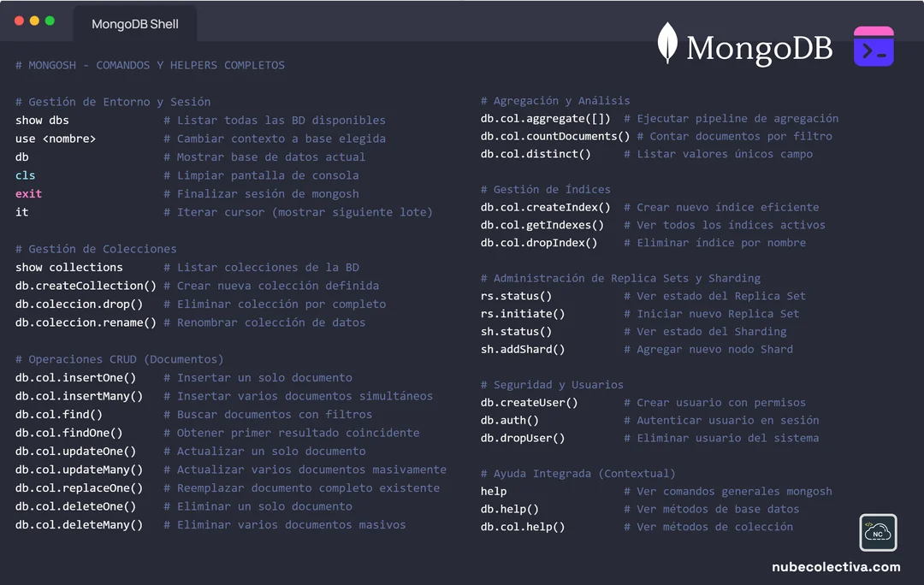Click the 'db.coleccion.rename()' command
Viewport: 924px width, 585px height.
pyautogui.click(x=86, y=322)
